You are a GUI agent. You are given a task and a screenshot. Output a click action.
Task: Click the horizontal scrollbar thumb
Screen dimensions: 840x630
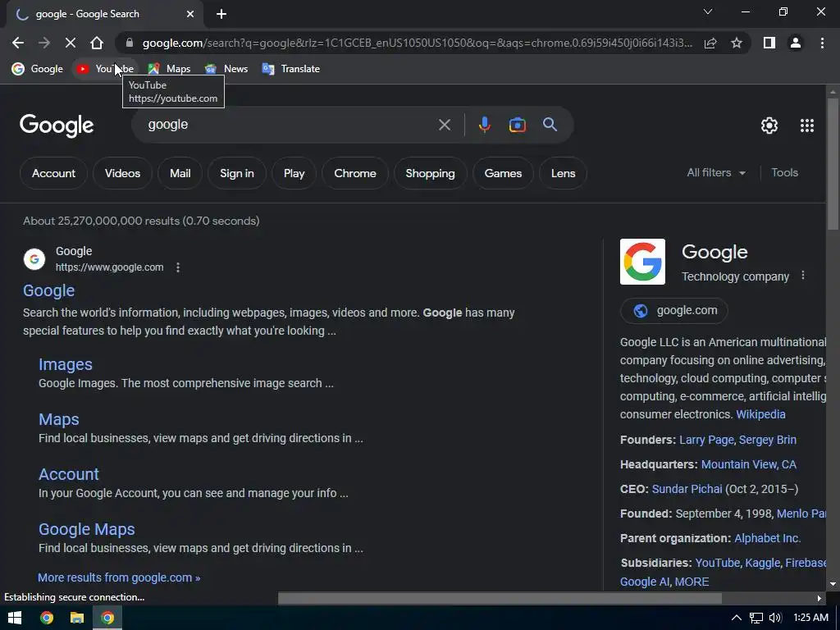click(500, 598)
